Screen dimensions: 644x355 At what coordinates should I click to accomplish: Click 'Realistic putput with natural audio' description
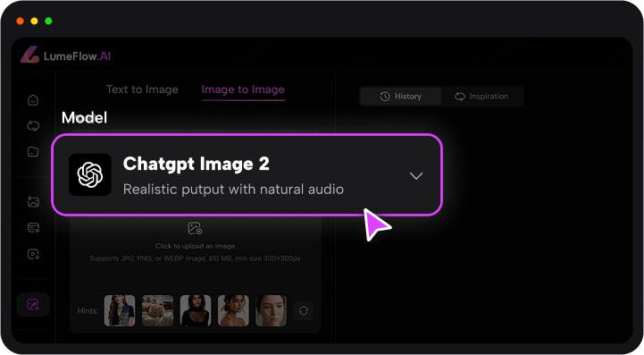(x=233, y=190)
